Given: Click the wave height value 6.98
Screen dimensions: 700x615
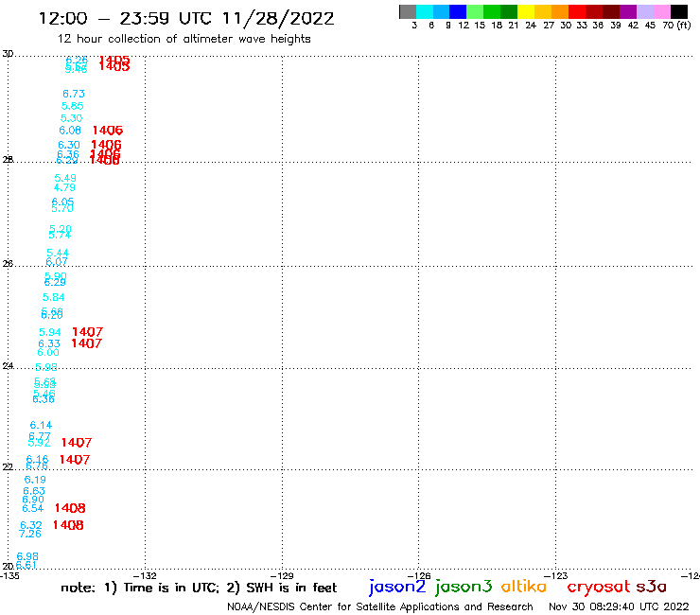Looking at the screenshot, I should click(27, 556).
